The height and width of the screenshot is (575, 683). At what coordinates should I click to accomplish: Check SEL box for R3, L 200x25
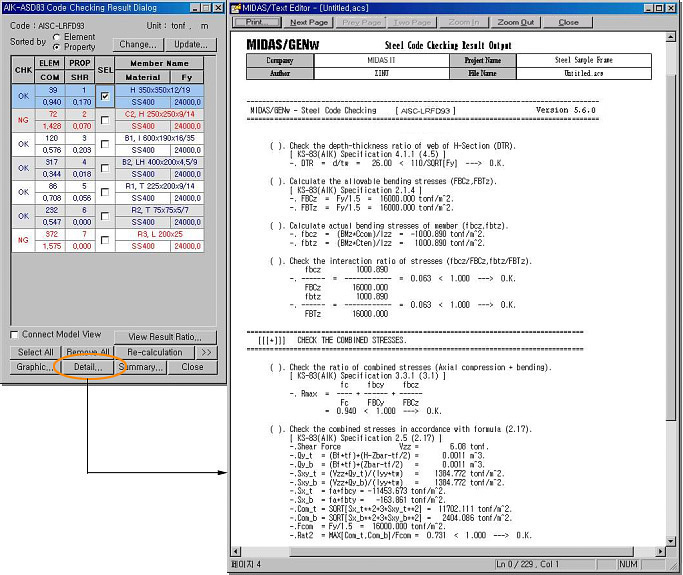(x=105, y=240)
